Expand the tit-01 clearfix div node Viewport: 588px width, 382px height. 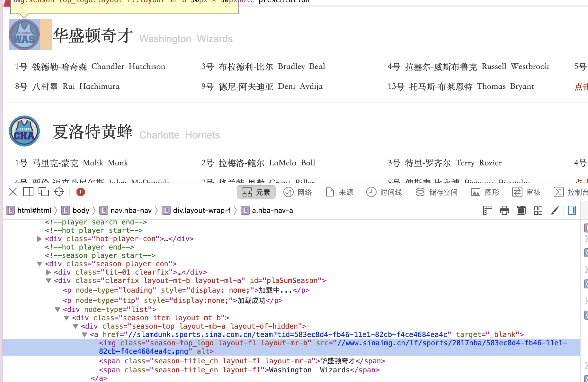[x=49, y=272]
